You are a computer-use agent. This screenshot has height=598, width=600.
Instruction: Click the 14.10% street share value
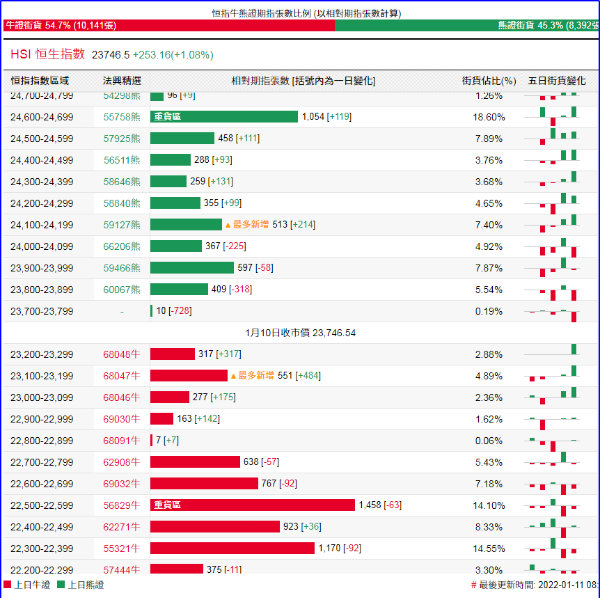tap(489, 505)
